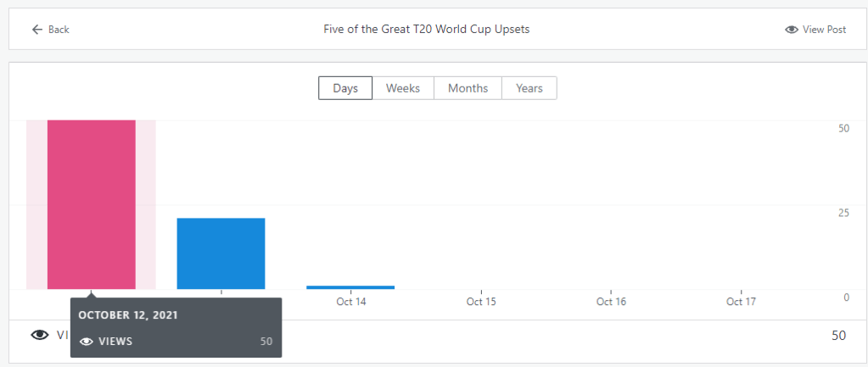Viewport: 868px width, 367px height.
Task: Show stats by Years
Action: [x=529, y=88]
